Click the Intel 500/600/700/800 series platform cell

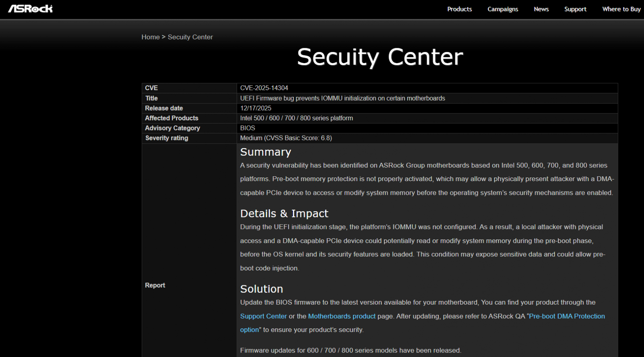pos(296,118)
